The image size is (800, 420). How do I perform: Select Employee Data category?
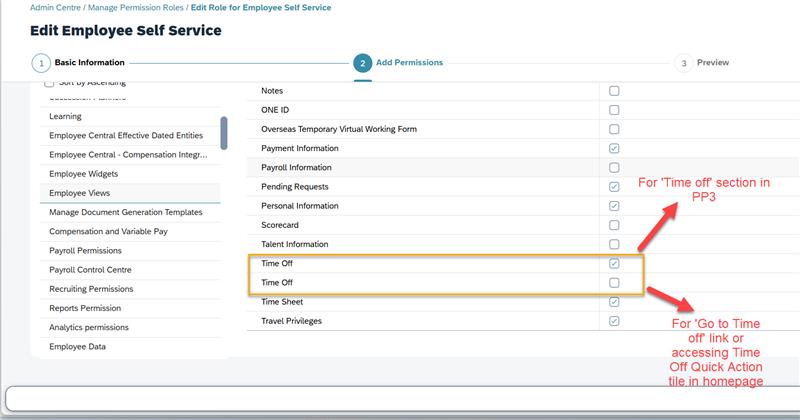point(130,347)
